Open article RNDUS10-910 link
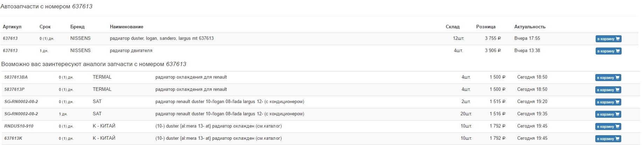Image resolution: width=644 pixels, height=145 pixels. (x=19, y=126)
